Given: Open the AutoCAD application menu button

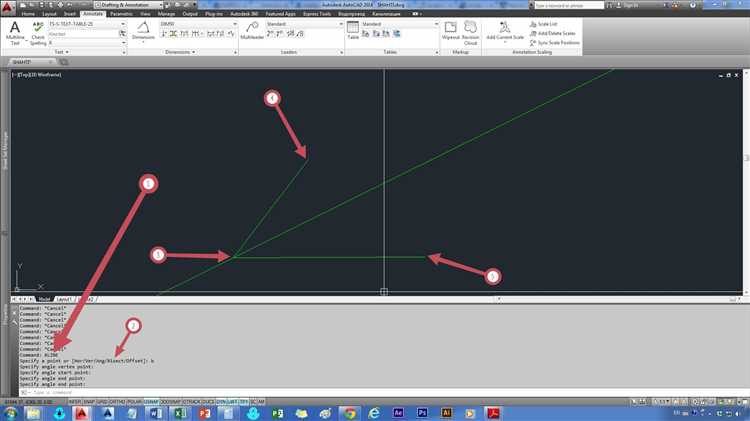Looking at the screenshot, I should 8,6.
